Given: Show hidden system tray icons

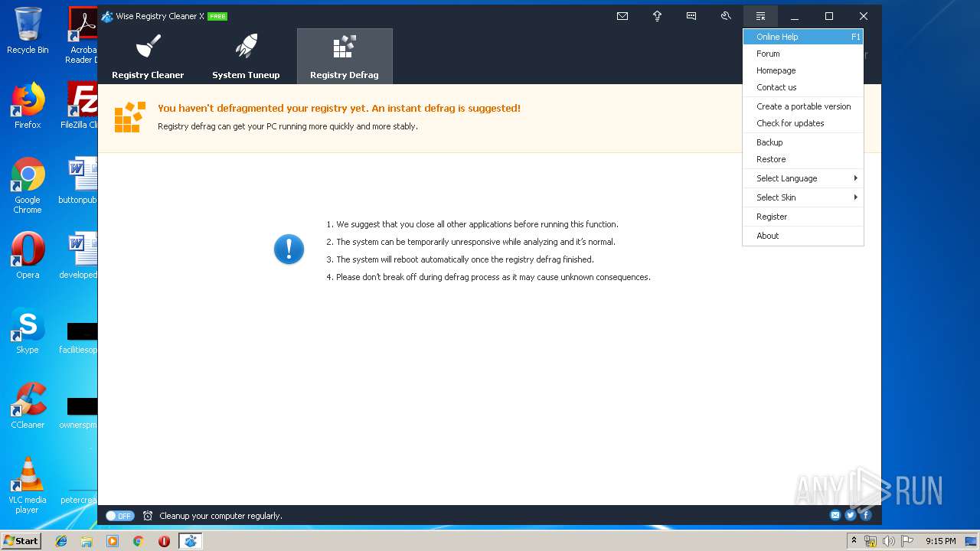Looking at the screenshot, I should [x=854, y=541].
